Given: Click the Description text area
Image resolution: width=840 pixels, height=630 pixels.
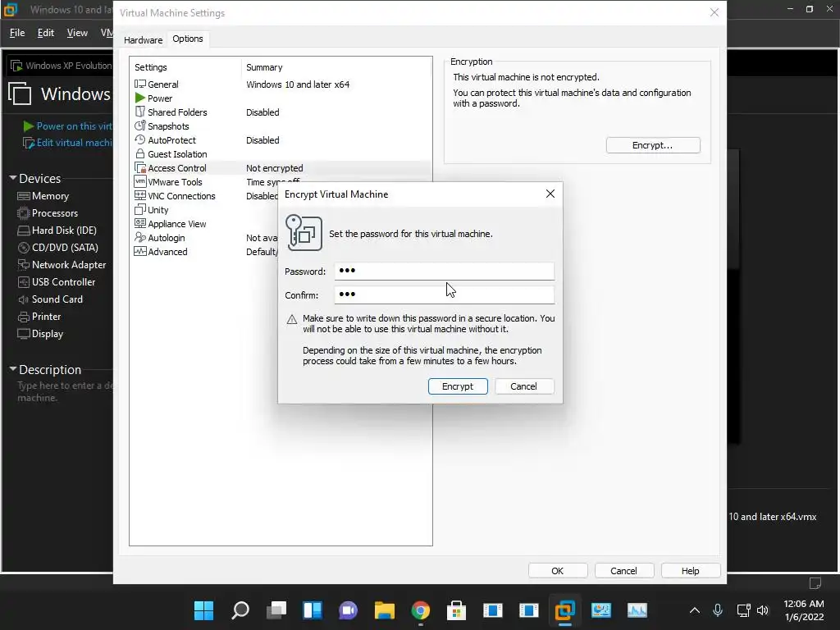Looking at the screenshot, I should point(64,391).
